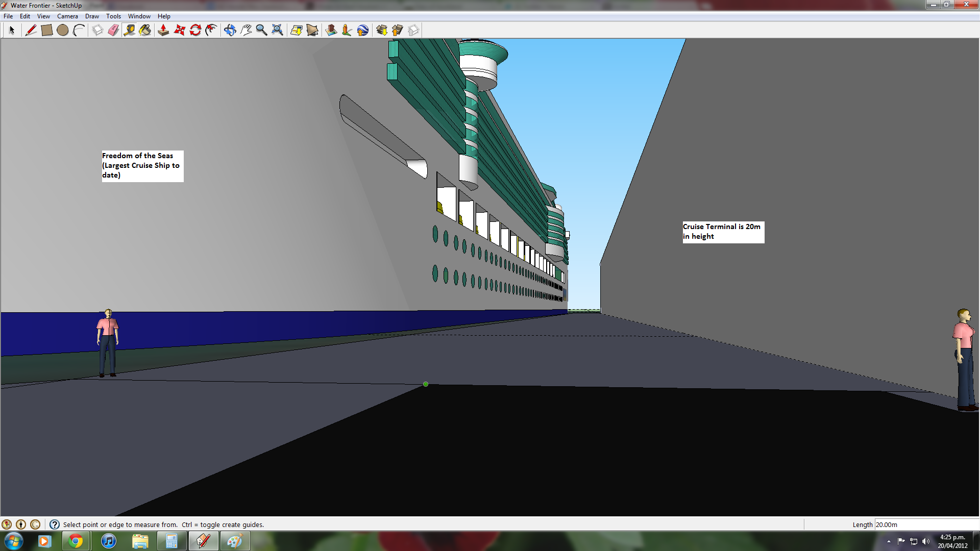Screen dimensions: 980x551
Task: Choose the Rotate tool
Action: (195, 30)
